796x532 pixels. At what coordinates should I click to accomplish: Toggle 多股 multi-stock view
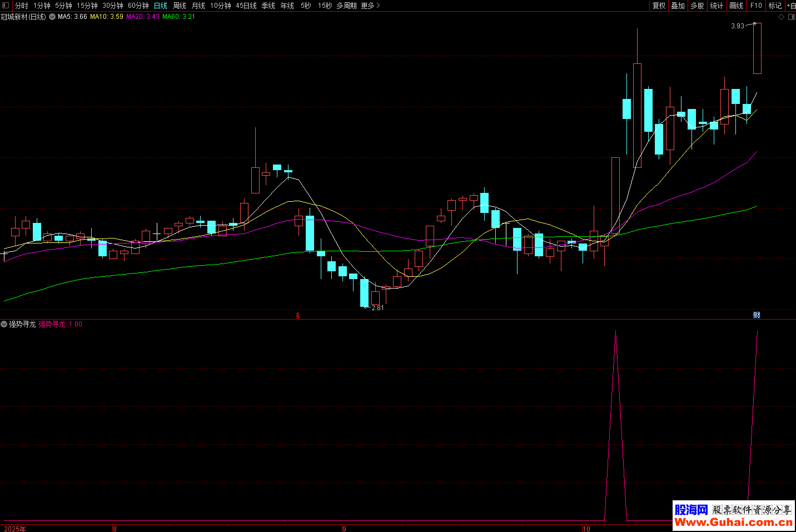[x=697, y=6]
